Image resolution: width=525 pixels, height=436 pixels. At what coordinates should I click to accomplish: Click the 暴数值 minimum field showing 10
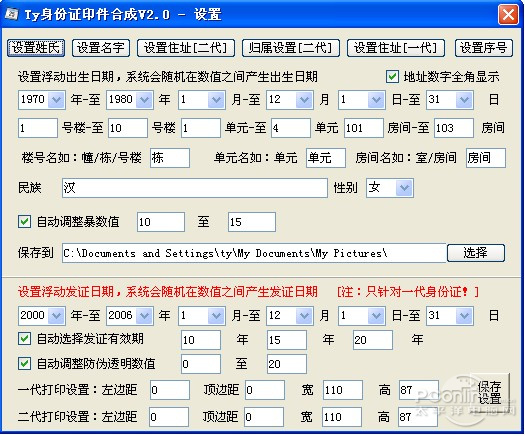coord(161,222)
